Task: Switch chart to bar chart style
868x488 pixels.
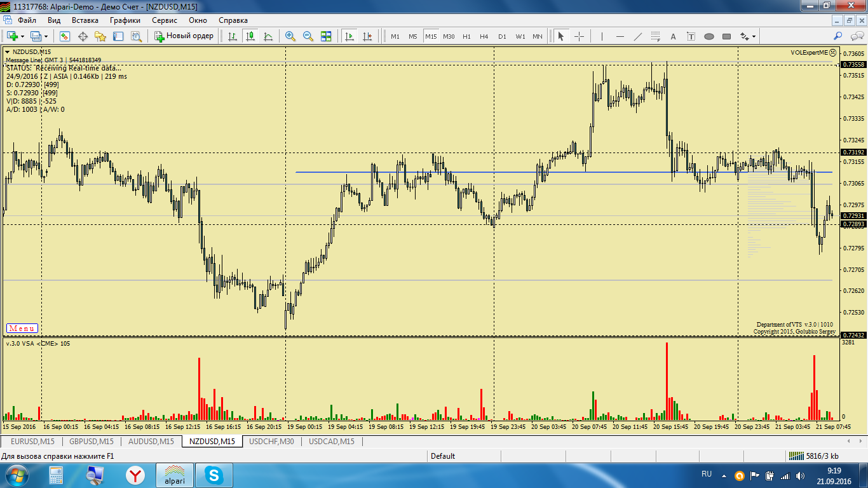Action: point(233,36)
